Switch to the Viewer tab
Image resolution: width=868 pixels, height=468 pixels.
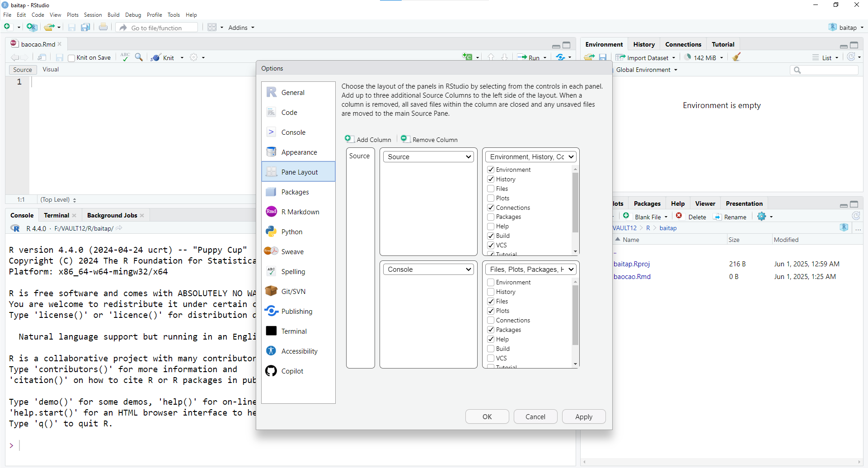(705, 203)
